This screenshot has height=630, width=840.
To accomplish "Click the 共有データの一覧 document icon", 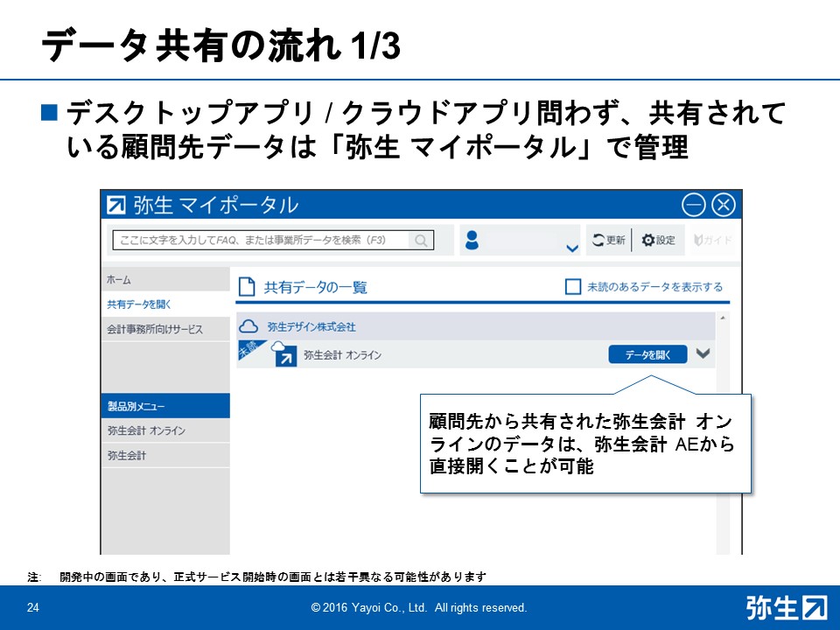I will tap(247, 287).
